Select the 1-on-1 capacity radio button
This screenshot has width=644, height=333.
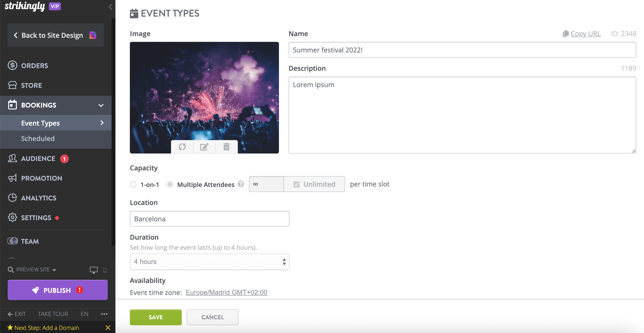click(x=133, y=184)
